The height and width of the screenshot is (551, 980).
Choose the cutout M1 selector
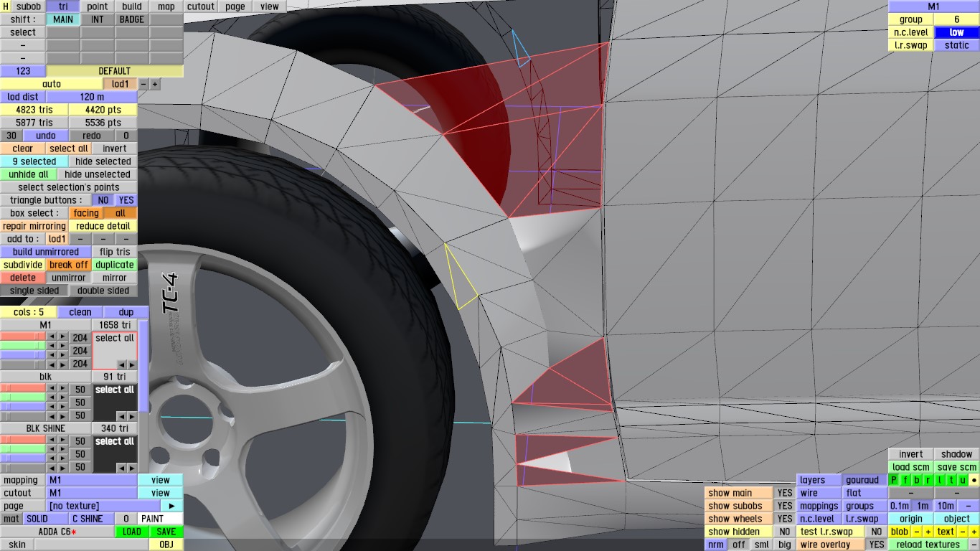point(92,493)
